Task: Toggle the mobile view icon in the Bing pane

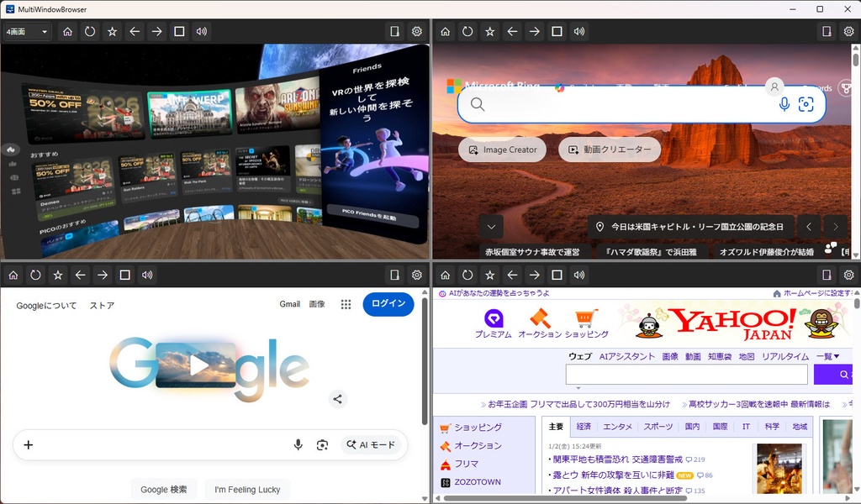Action: point(825,31)
